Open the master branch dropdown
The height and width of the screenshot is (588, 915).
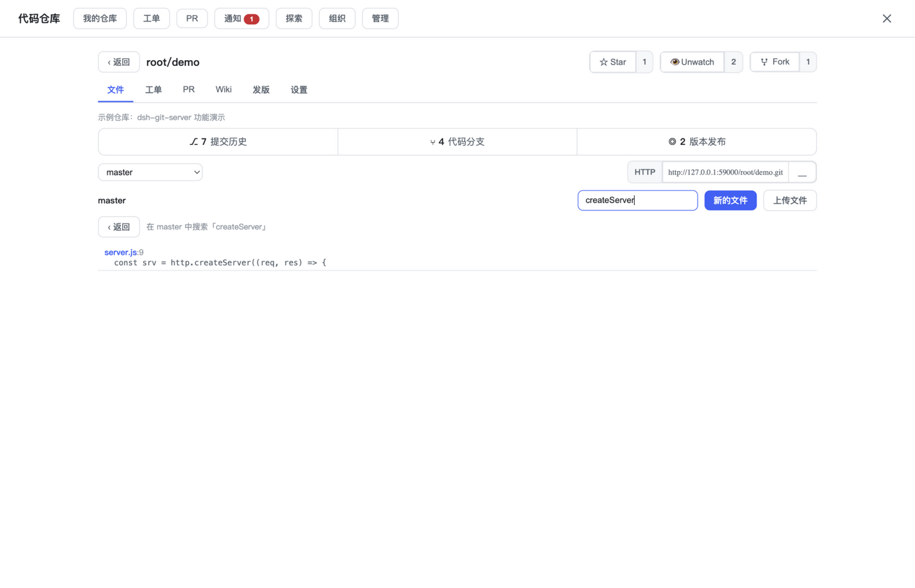pyautogui.click(x=150, y=172)
